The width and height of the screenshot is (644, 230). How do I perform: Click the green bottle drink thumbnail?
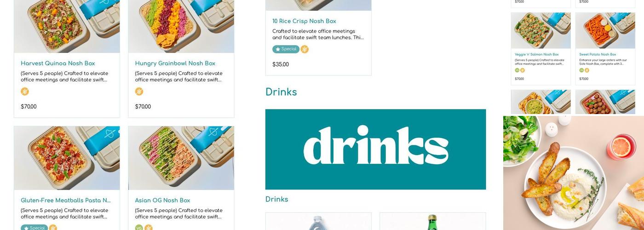tap(432, 221)
